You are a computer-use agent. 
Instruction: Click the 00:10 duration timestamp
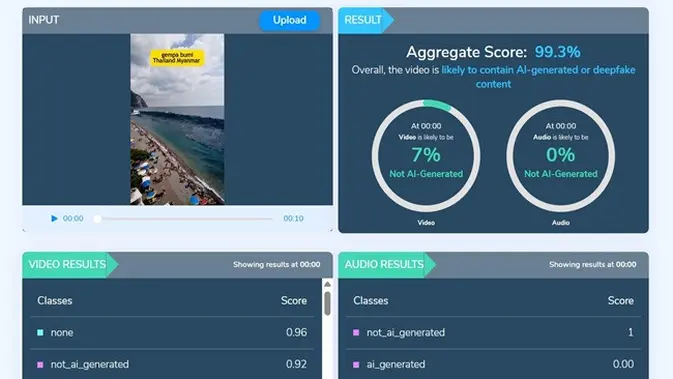click(x=293, y=218)
